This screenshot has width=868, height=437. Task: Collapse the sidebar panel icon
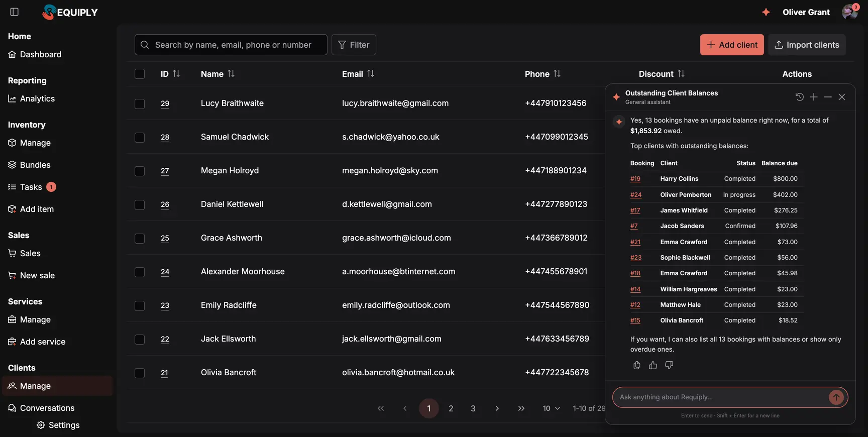point(15,12)
